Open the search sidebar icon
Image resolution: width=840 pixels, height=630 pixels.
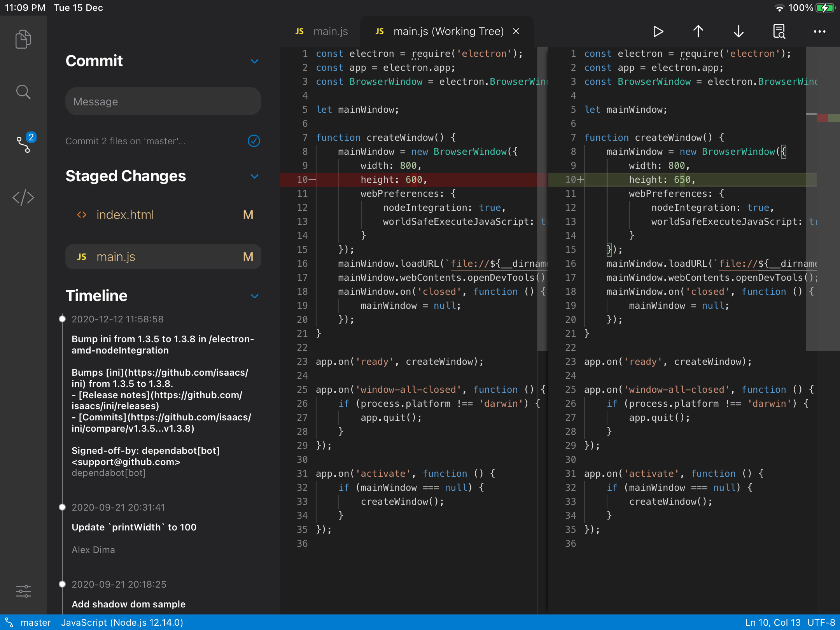23,92
